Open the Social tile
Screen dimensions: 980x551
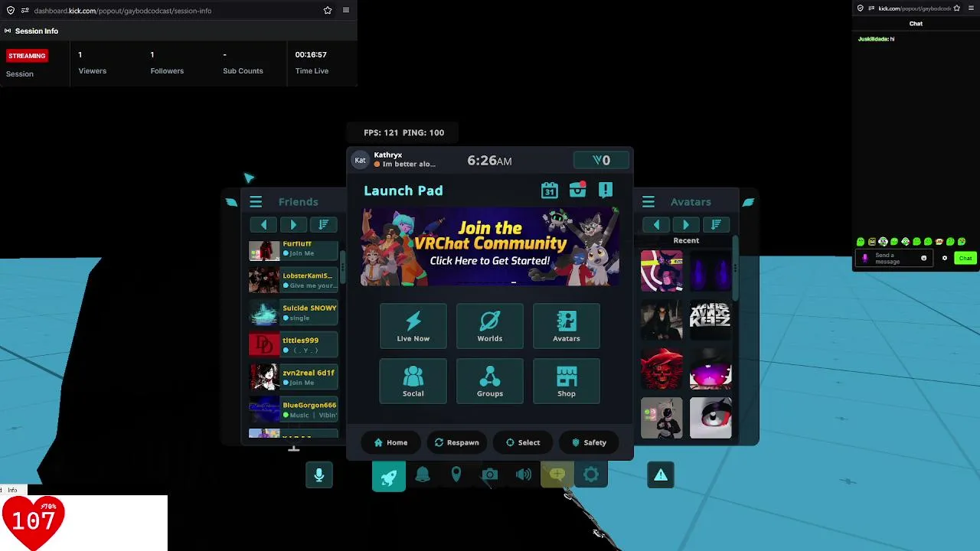[413, 381]
